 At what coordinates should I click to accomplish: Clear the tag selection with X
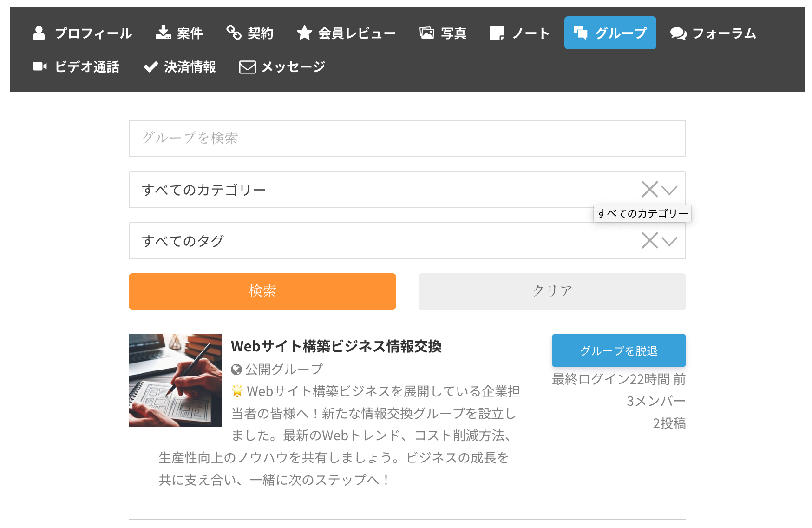pos(649,241)
